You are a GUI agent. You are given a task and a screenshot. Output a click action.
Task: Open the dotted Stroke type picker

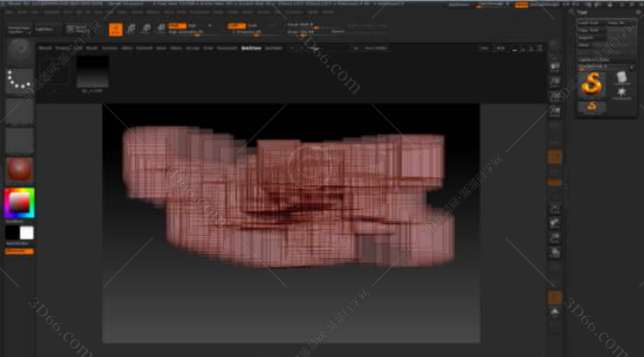19,82
